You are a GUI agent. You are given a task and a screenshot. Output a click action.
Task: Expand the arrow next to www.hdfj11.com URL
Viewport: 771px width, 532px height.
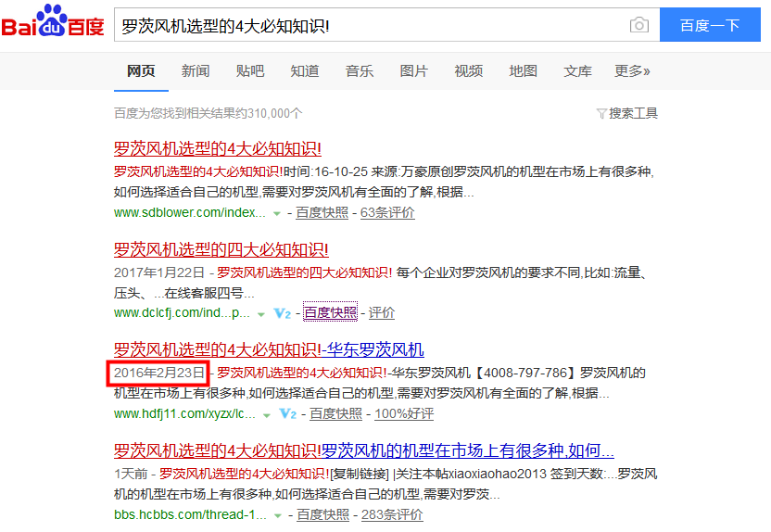coord(267,413)
